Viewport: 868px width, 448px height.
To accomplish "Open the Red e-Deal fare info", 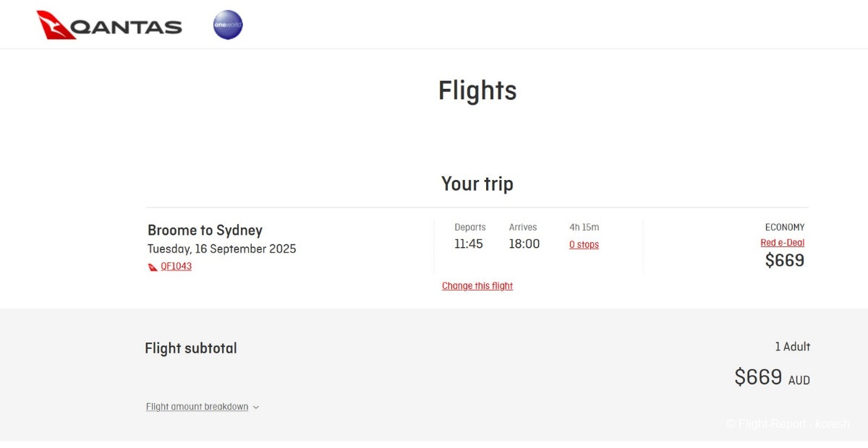I will click(x=782, y=243).
